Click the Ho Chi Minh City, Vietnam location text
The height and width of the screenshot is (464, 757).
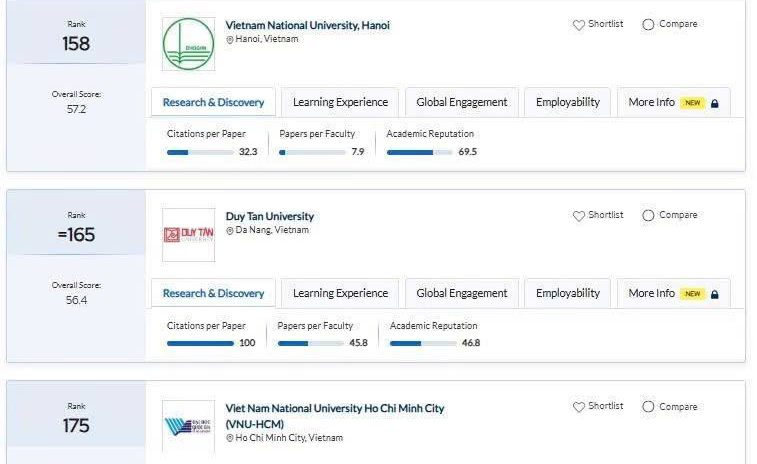[289, 438]
